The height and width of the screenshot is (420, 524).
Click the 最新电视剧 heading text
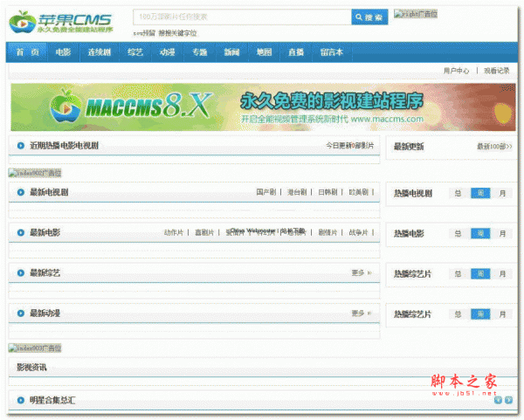tap(49, 192)
